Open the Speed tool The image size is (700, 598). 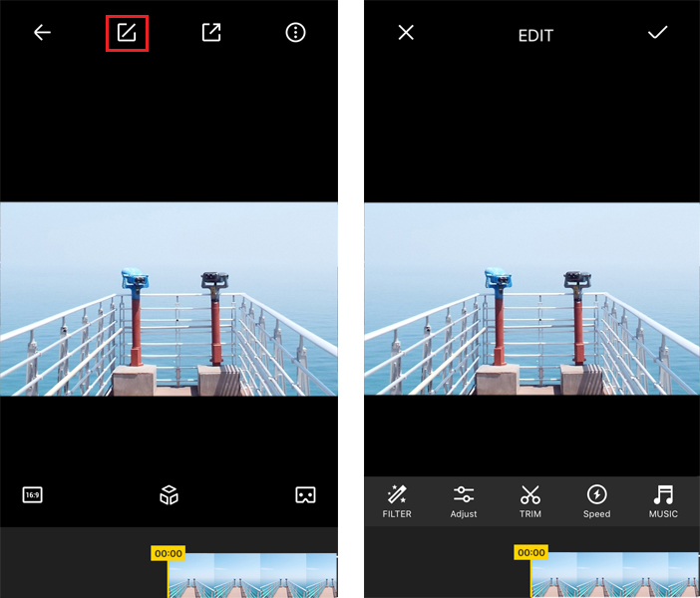coord(596,501)
